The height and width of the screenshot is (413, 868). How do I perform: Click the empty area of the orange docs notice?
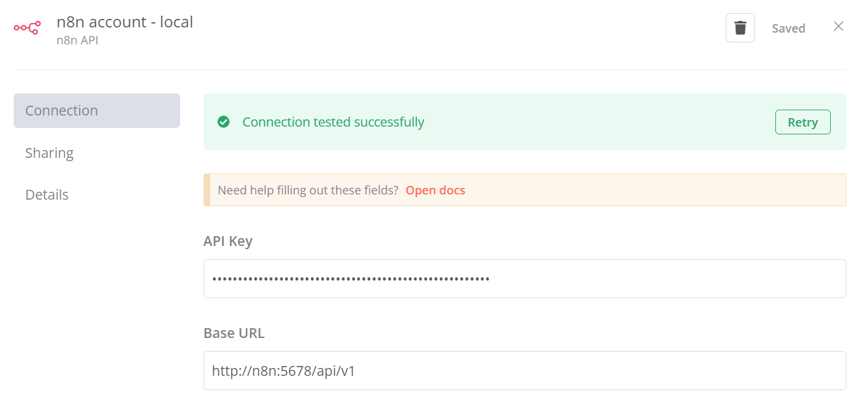point(653,191)
